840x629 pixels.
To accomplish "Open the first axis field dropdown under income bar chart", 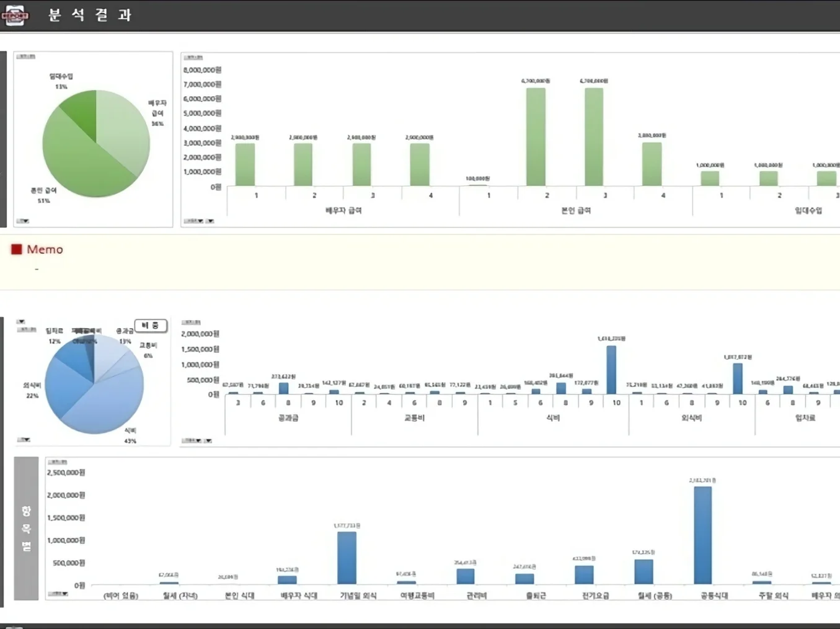I will [x=193, y=221].
